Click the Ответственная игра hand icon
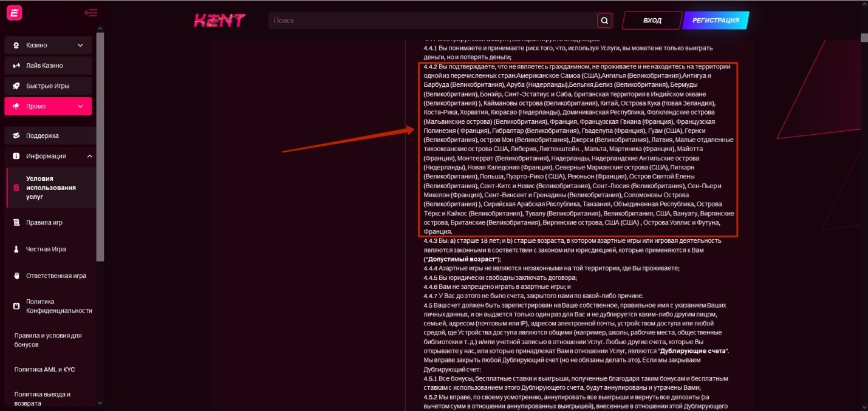The image size is (868, 411). (16, 276)
